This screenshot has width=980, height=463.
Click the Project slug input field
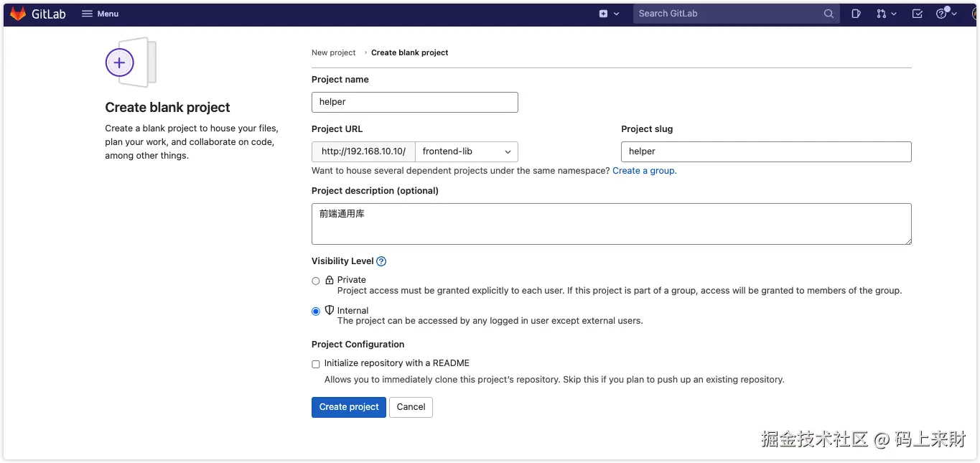(x=766, y=151)
